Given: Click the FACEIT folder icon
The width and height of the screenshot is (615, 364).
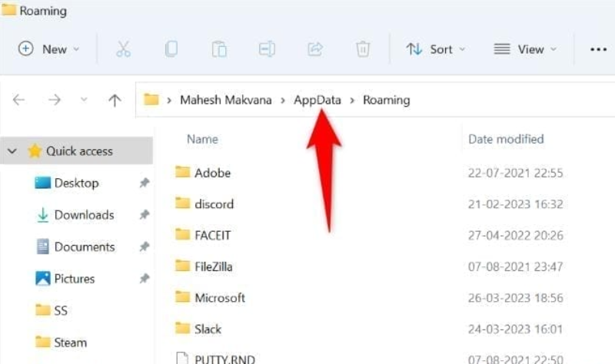Looking at the screenshot, I should click(182, 234).
